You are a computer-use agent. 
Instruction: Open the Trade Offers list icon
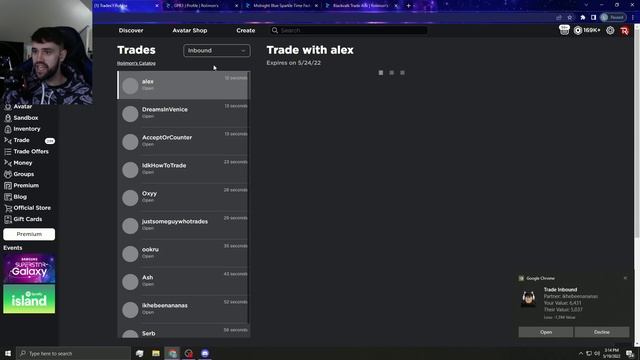[x=8, y=151]
